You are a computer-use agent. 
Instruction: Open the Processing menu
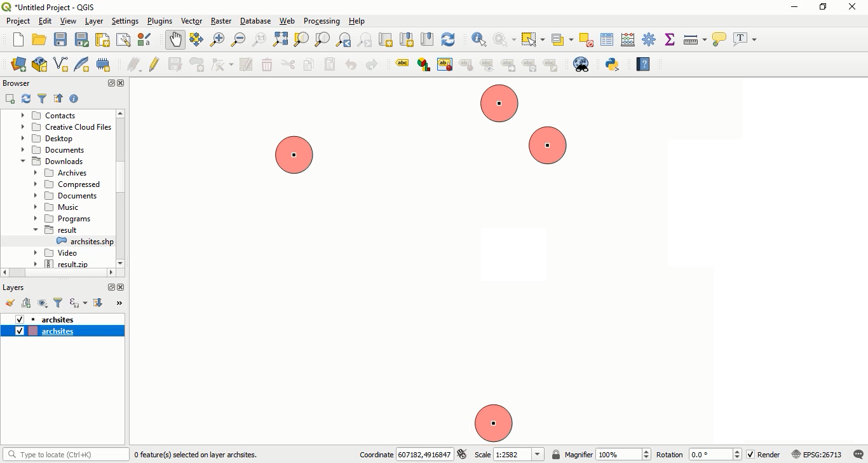[322, 21]
